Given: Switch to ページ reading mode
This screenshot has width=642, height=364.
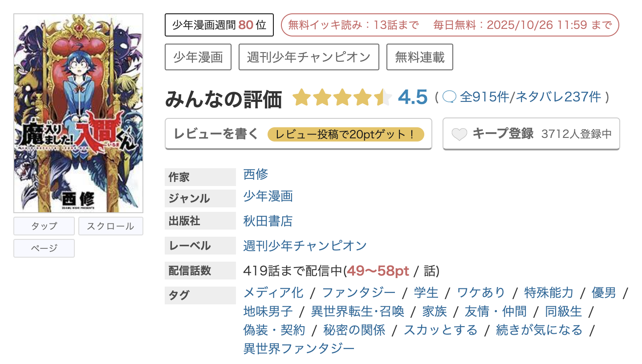Looking at the screenshot, I should [44, 248].
